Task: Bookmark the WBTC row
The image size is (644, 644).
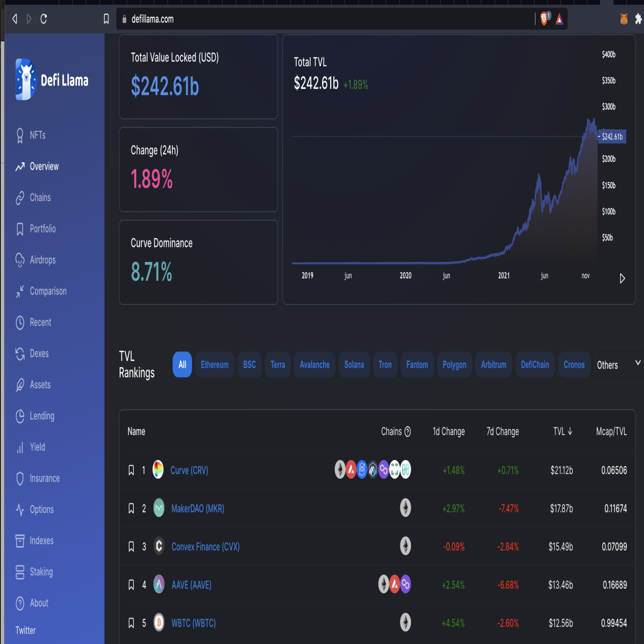Action: tap(131, 623)
